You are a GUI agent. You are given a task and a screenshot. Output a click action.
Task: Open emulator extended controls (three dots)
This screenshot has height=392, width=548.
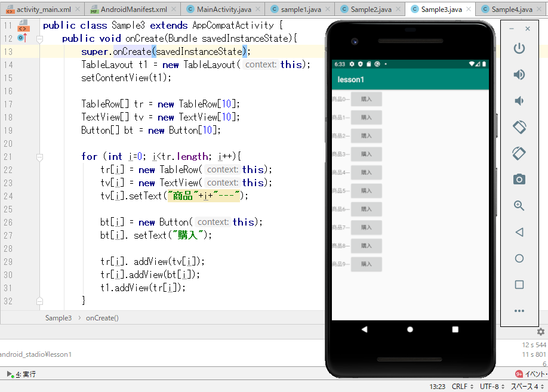click(519, 311)
